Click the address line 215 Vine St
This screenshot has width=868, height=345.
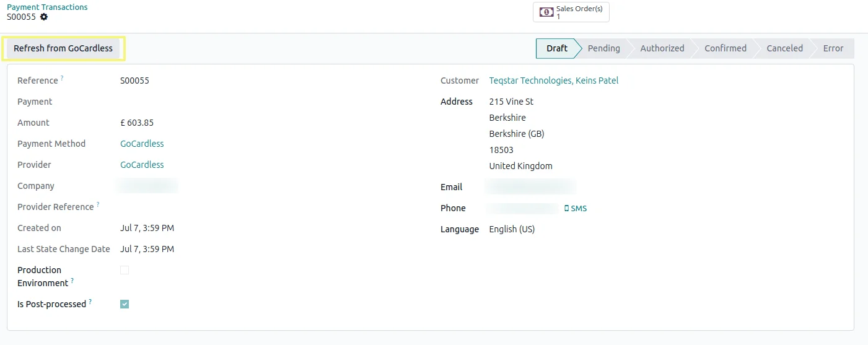point(511,102)
